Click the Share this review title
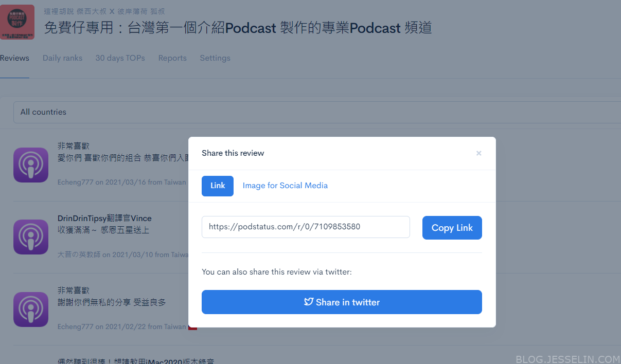Image resolution: width=621 pixels, height=364 pixels. [233, 153]
